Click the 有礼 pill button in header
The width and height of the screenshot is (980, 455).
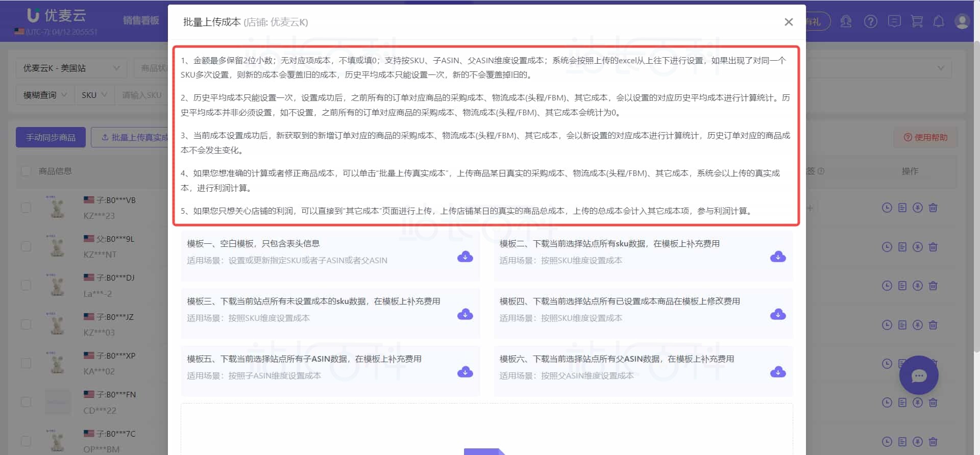(x=818, y=21)
